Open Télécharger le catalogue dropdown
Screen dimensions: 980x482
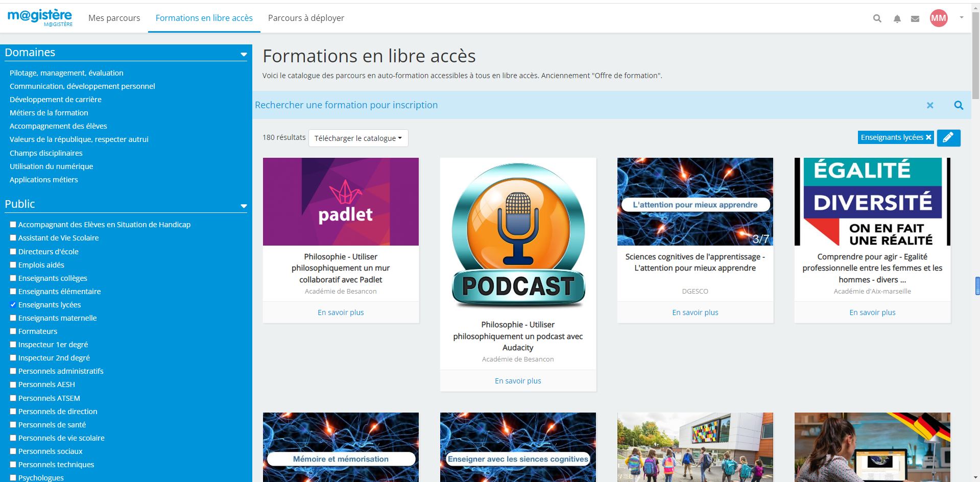point(358,138)
